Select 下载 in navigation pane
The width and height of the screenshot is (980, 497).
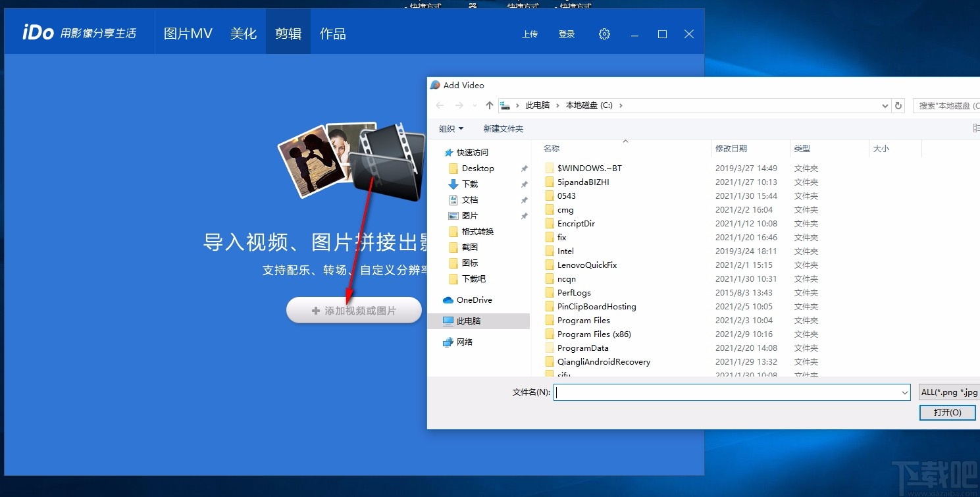click(463, 184)
